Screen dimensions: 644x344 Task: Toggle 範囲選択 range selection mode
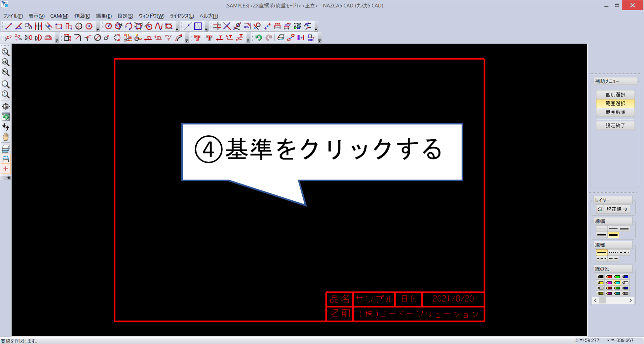pyautogui.click(x=615, y=103)
